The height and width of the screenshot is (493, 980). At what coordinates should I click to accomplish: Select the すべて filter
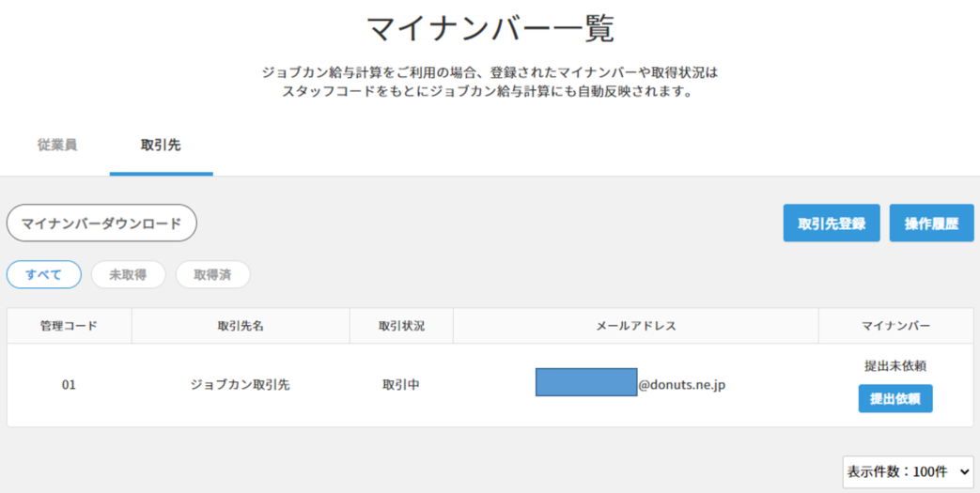coord(44,274)
